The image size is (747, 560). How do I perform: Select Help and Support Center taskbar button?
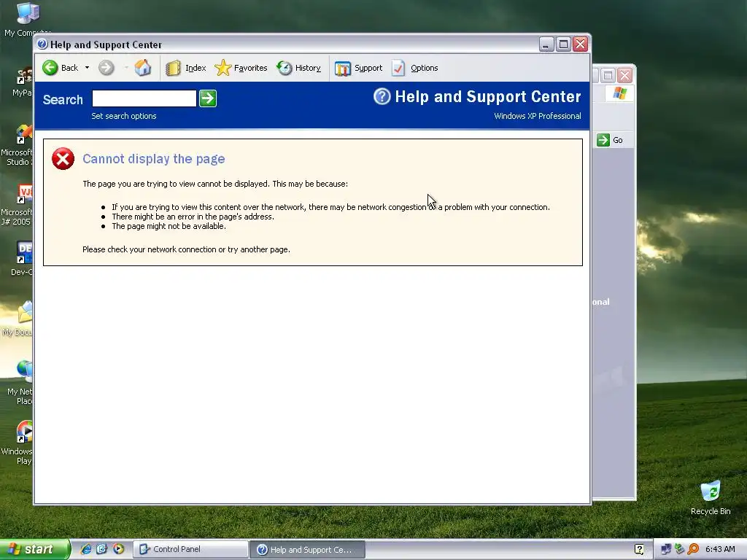pyautogui.click(x=307, y=550)
